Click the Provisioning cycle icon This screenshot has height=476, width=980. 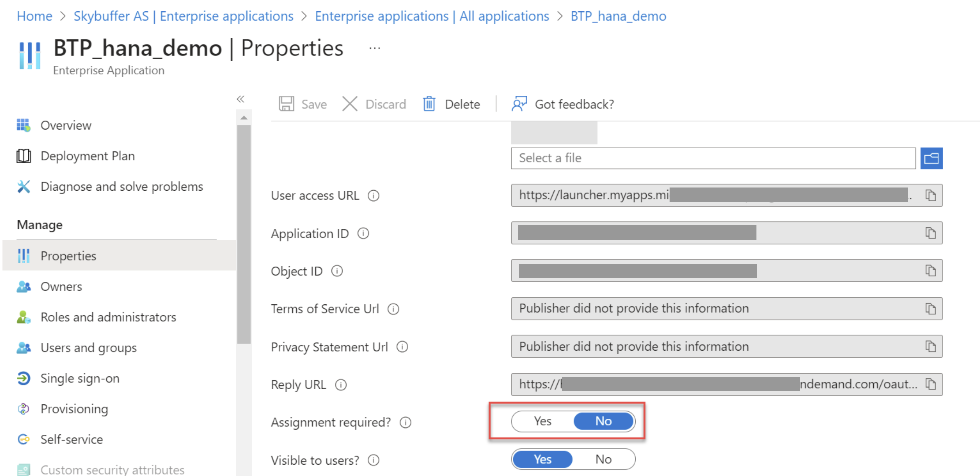click(23, 409)
